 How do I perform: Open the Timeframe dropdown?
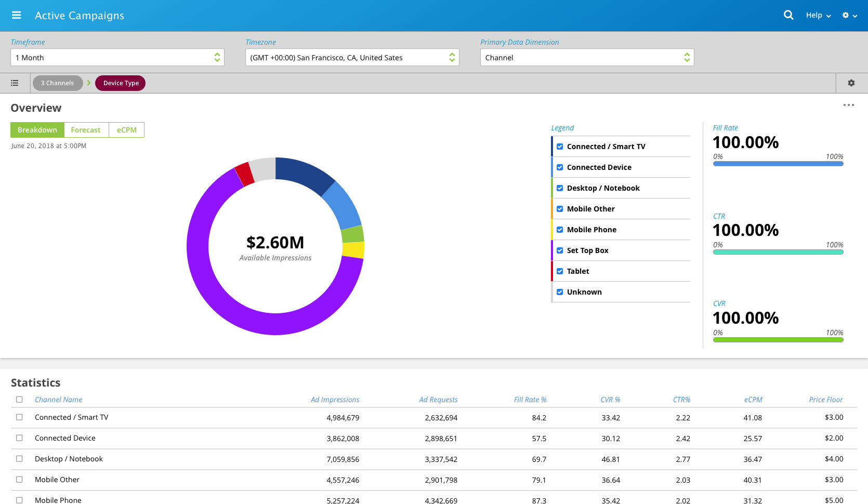[x=117, y=58]
